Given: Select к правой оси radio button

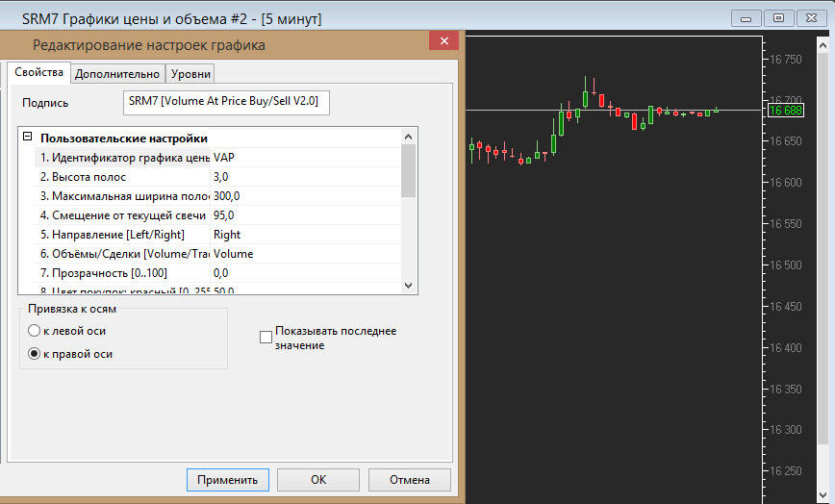Looking at the screenshot, I should click(x=35, y=354).
